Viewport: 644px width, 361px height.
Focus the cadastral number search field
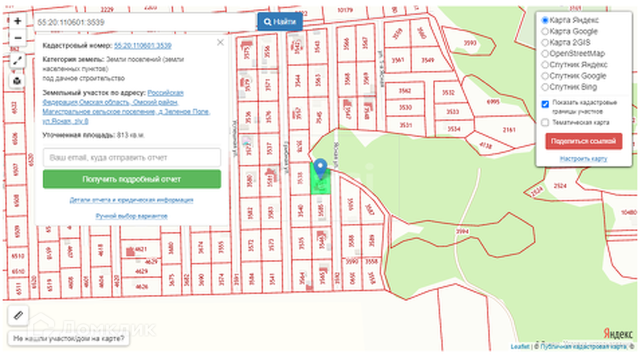[145, 22]
